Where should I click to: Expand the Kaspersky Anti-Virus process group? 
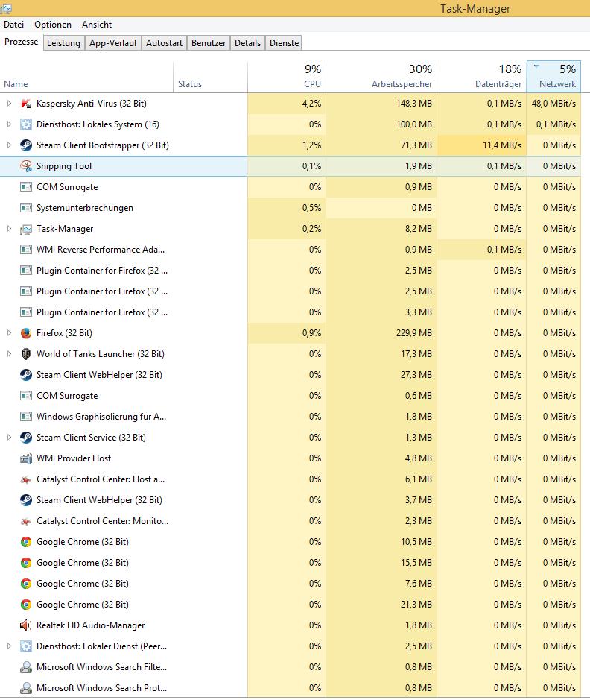click(9, 104)
